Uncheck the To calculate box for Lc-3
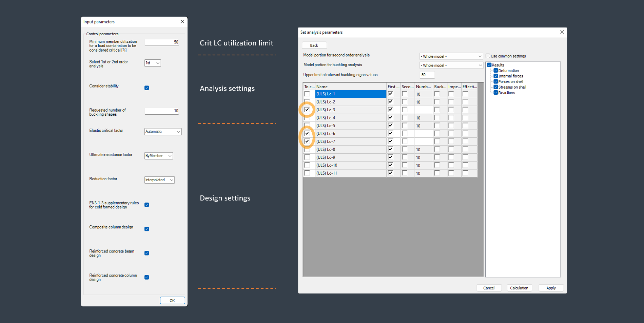Viewport: 644px width, 323px height. [307, 110]
